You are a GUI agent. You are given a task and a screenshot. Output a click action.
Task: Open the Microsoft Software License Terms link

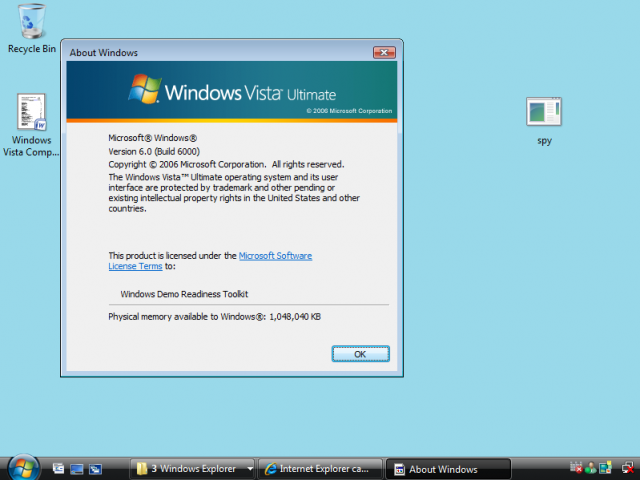275,256
